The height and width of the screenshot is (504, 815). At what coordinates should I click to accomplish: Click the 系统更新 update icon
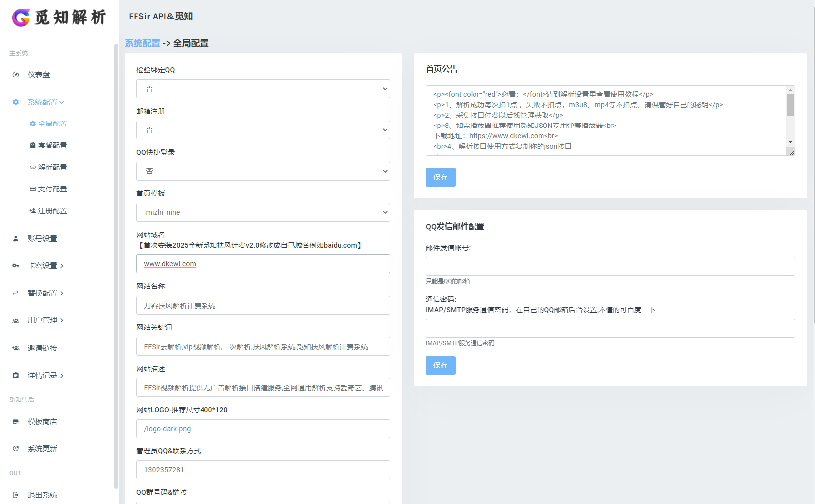[15, 448]
